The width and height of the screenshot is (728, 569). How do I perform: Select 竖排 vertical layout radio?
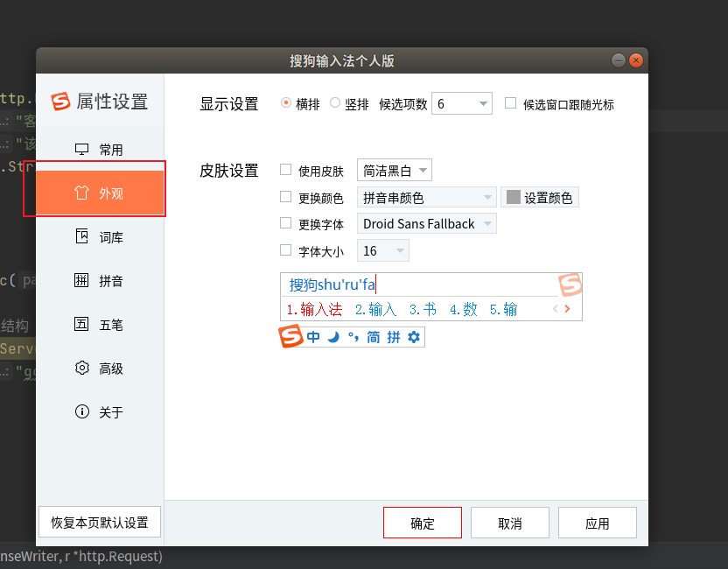point(335,102)
